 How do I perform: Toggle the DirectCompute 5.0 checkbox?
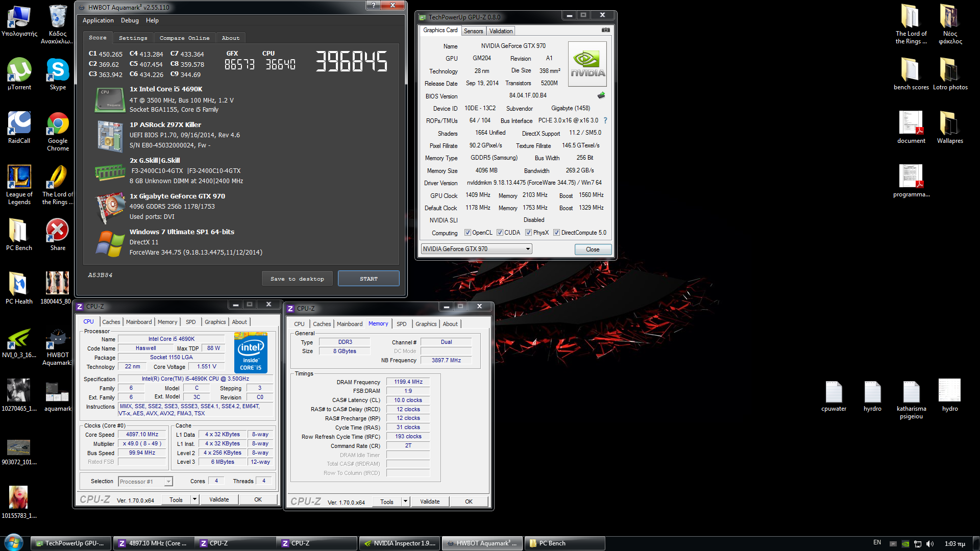tap(557, 233)
